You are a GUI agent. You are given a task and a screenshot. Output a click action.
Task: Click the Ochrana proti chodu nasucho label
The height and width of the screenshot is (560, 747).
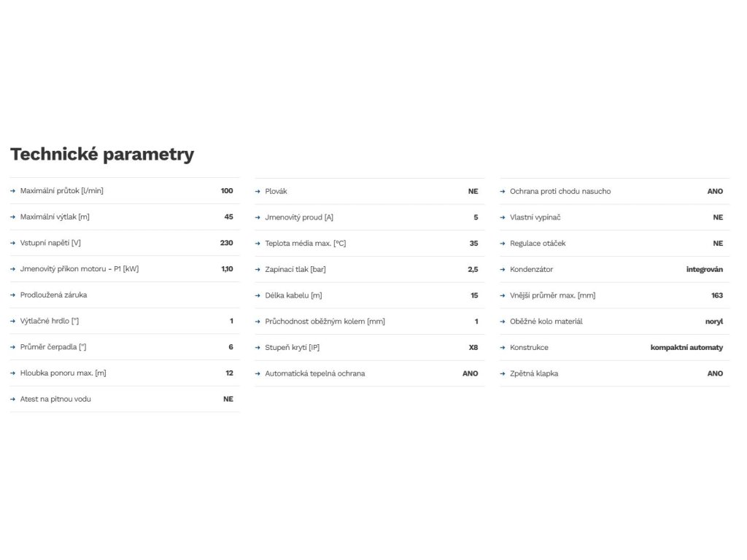click(x=560, y=191)
